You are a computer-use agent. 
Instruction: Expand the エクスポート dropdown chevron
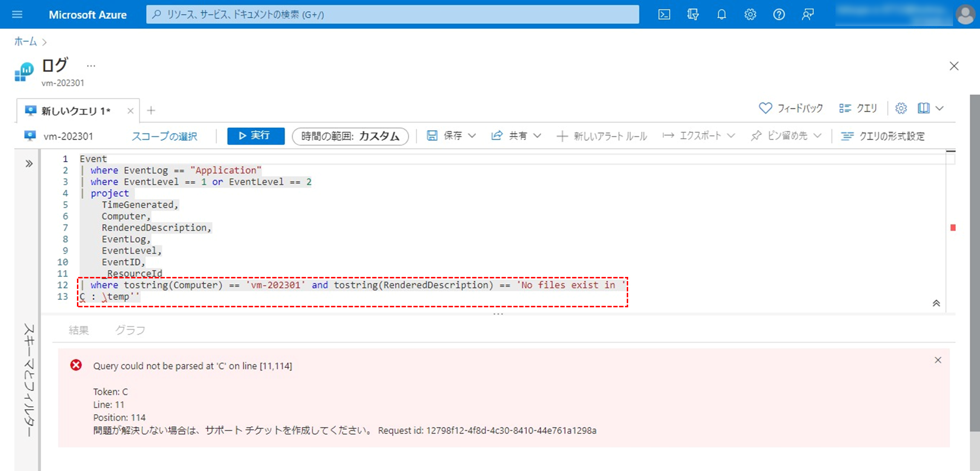coord(731,136)
